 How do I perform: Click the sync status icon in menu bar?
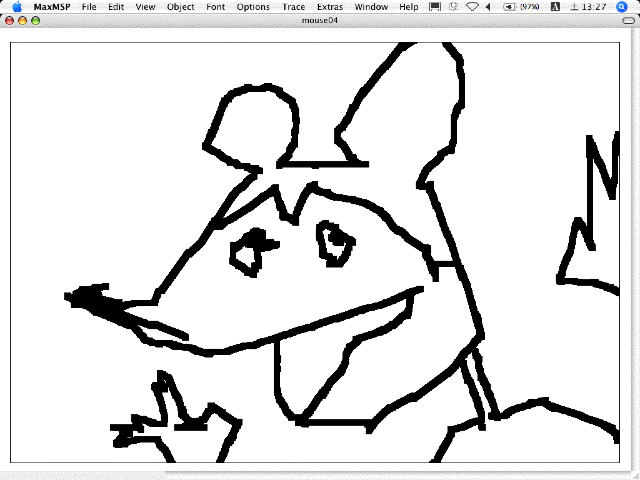(x=453, y=7)
